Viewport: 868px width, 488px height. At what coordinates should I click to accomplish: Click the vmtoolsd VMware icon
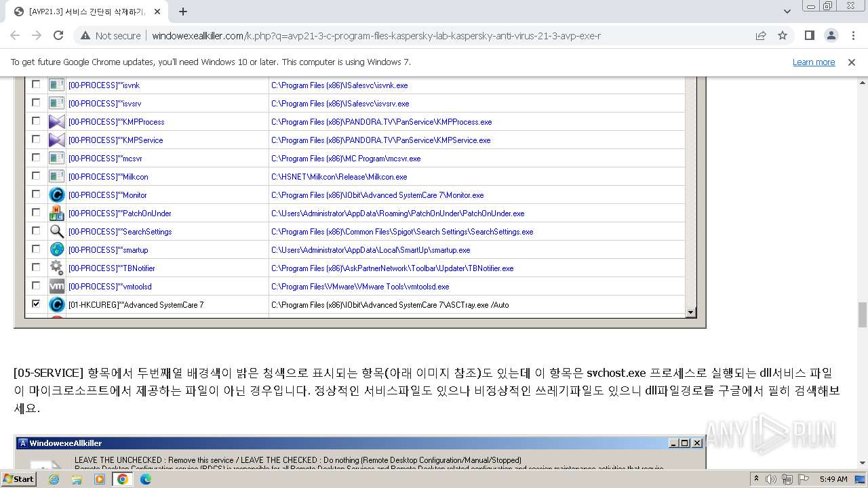(x=57, y=287)
